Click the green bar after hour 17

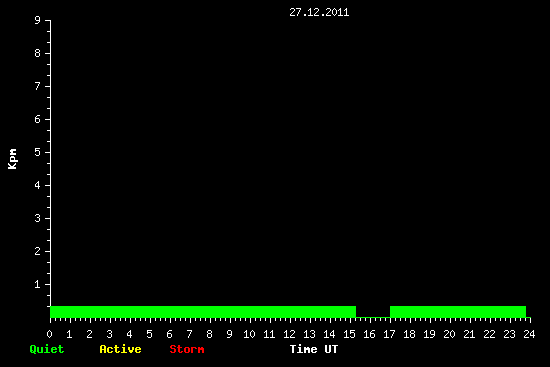pyautogui.click(x=458, y=312)
